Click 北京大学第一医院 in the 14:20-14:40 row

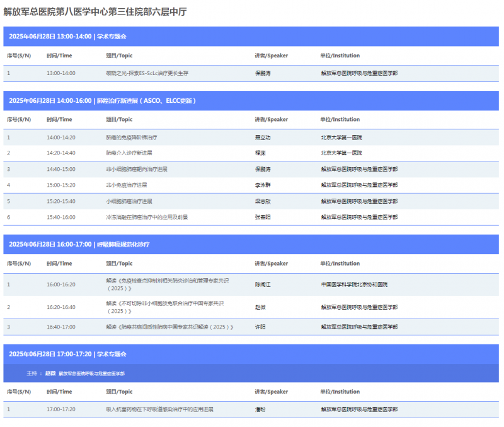(x=341, y=153)
